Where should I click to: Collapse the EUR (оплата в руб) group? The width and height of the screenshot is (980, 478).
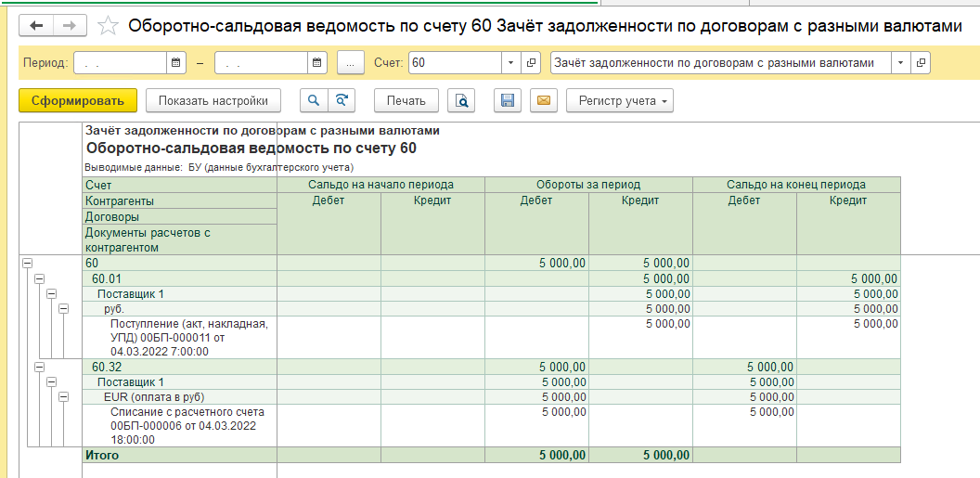click(x=63, y=396)
